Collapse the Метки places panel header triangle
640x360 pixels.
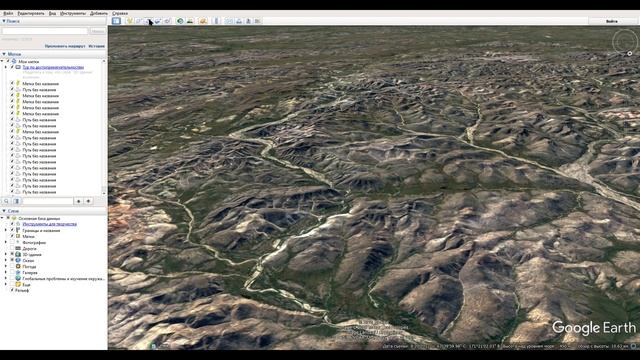coord(4,54)
